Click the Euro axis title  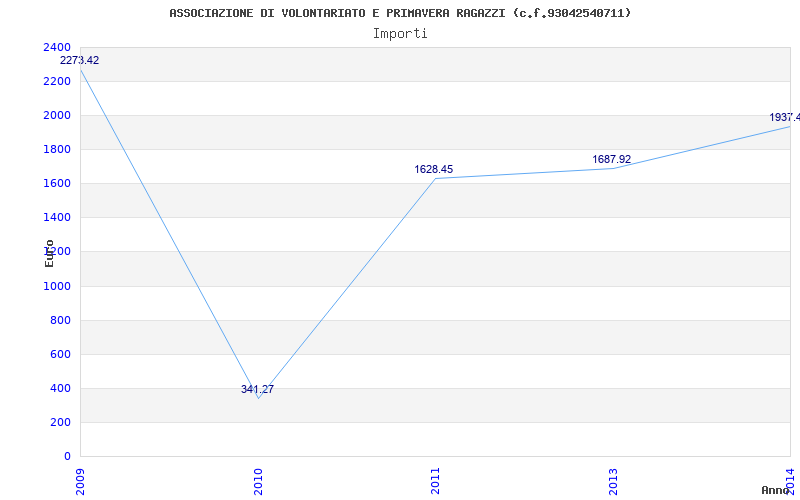(49, 253)
